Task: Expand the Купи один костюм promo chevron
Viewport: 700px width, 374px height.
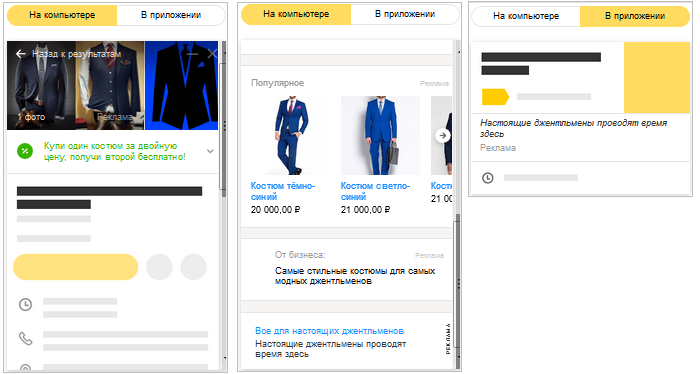Action: [210, 151]
